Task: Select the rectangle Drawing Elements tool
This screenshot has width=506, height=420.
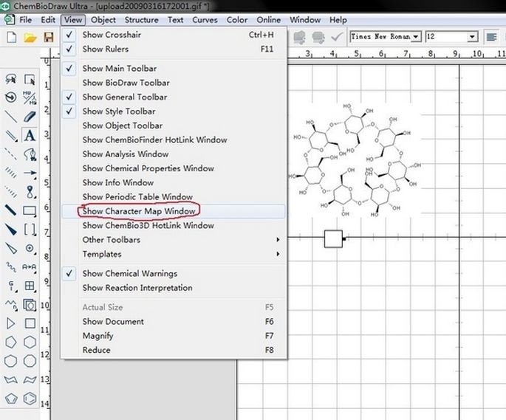Action: [30, 210]
